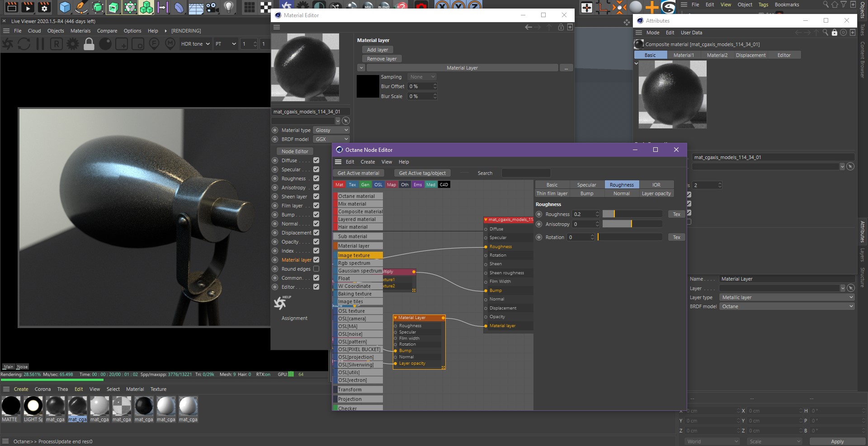Toggle the Live Viewer lock resolution icon
The image size is (868, 446).
coord(89,44)
